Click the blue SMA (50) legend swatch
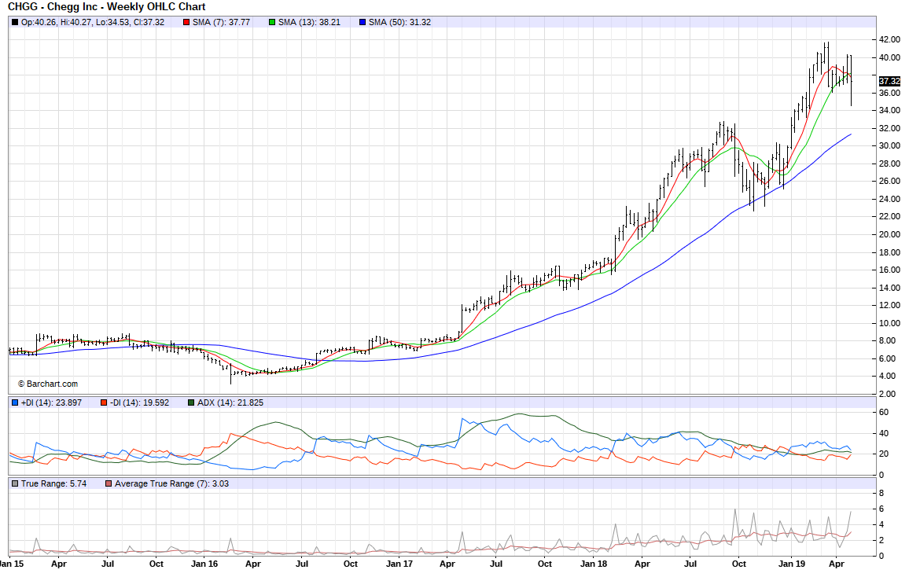The image size is (909, 588). tap(363, 23)
